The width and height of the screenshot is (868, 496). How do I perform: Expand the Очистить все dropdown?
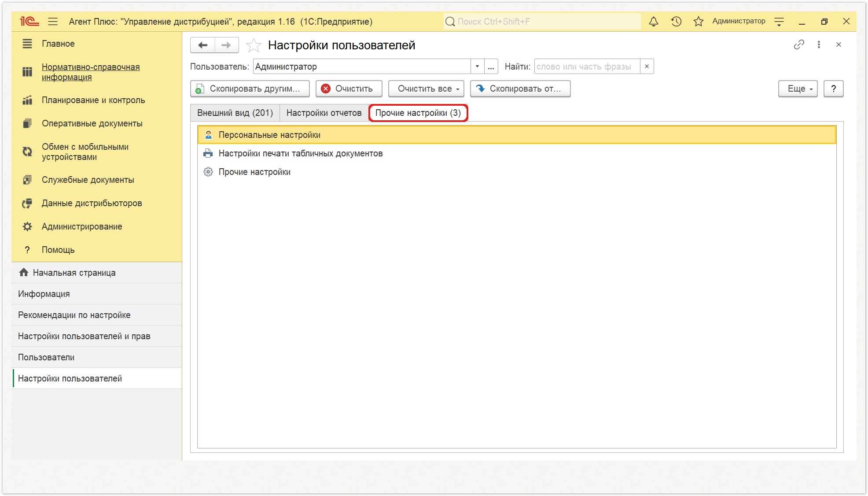426,89
